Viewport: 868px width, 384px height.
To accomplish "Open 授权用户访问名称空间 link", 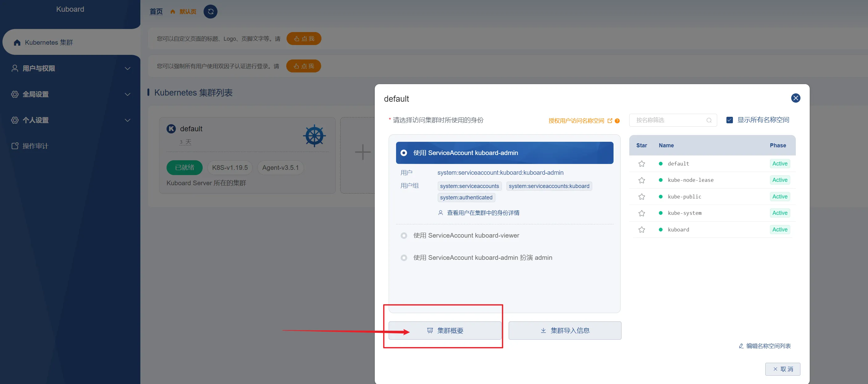I will [x=576, y=121].
